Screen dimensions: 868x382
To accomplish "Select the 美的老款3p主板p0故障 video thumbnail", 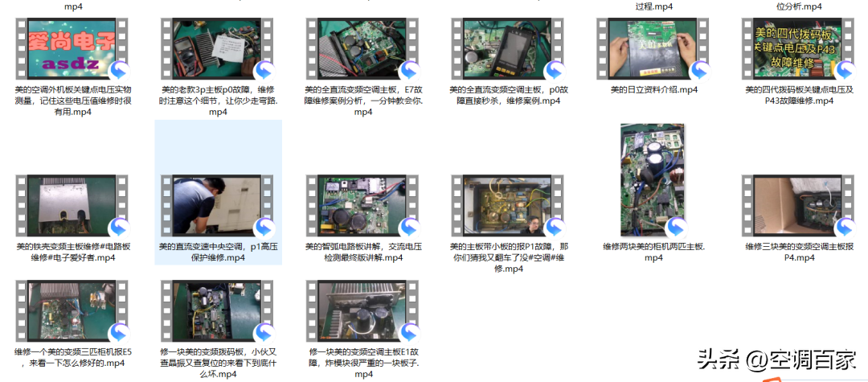I will click(218, 48).
